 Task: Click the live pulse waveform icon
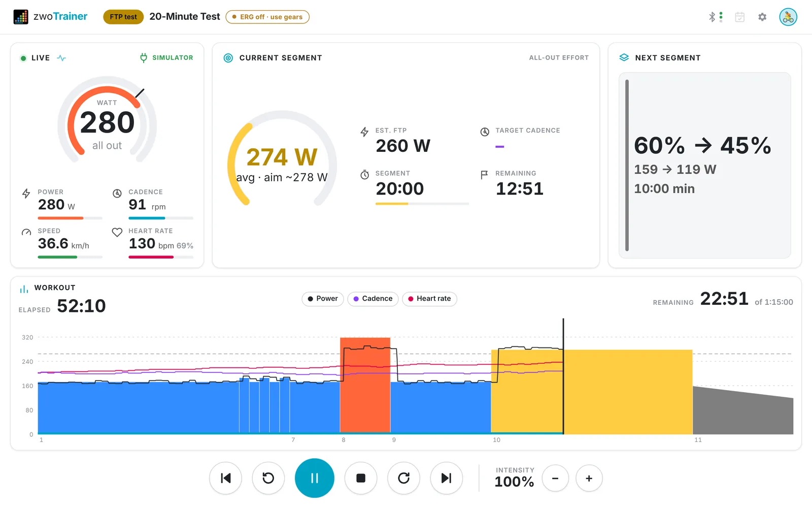tap(61, 58)
